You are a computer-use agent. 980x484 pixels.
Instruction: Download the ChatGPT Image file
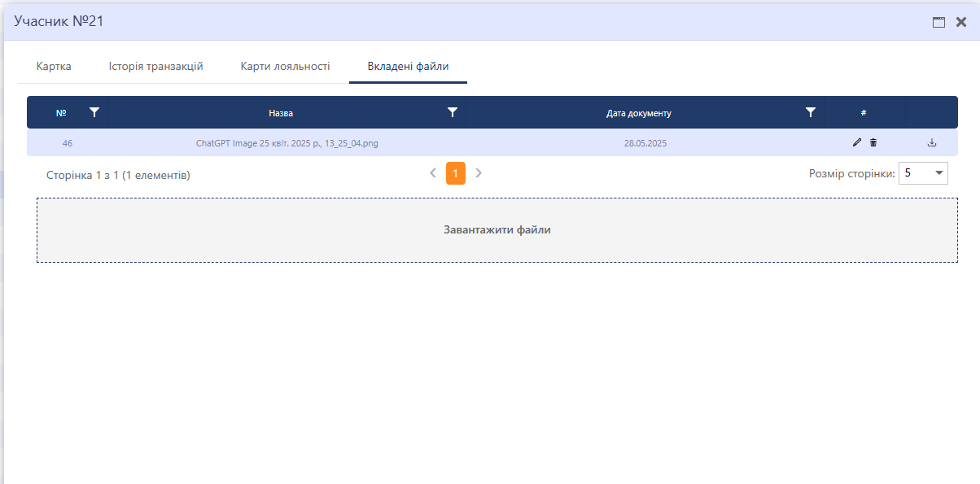tap(932, 143)
